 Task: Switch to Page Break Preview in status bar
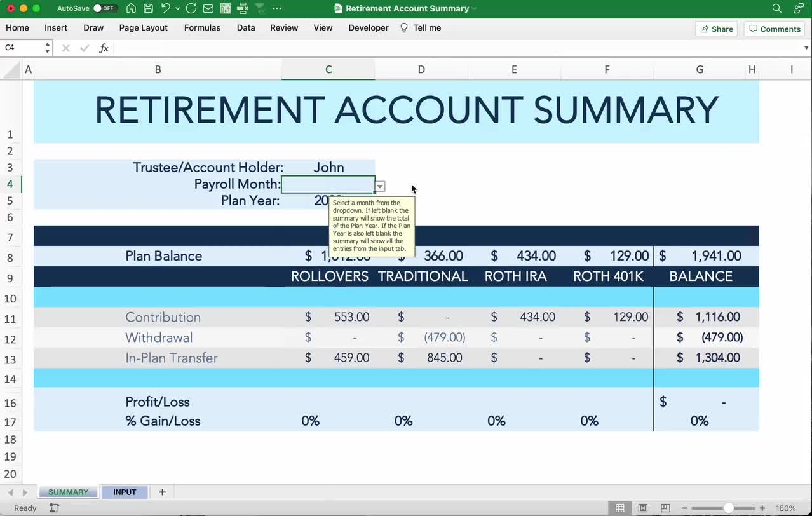[665, 508]
